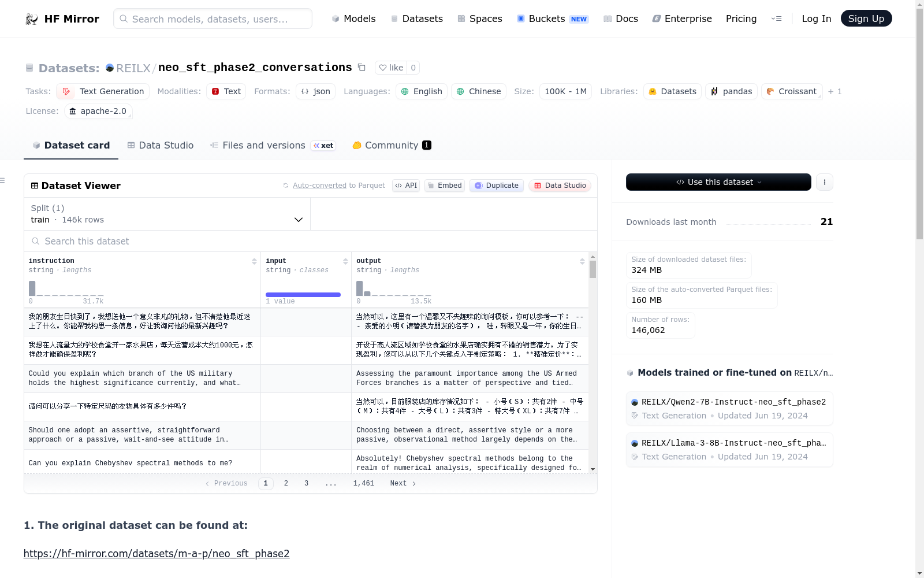Click the Croissant library icon
Image resolution: width=924 pixels, height=578 pixels.
click(x=770, y=91)
